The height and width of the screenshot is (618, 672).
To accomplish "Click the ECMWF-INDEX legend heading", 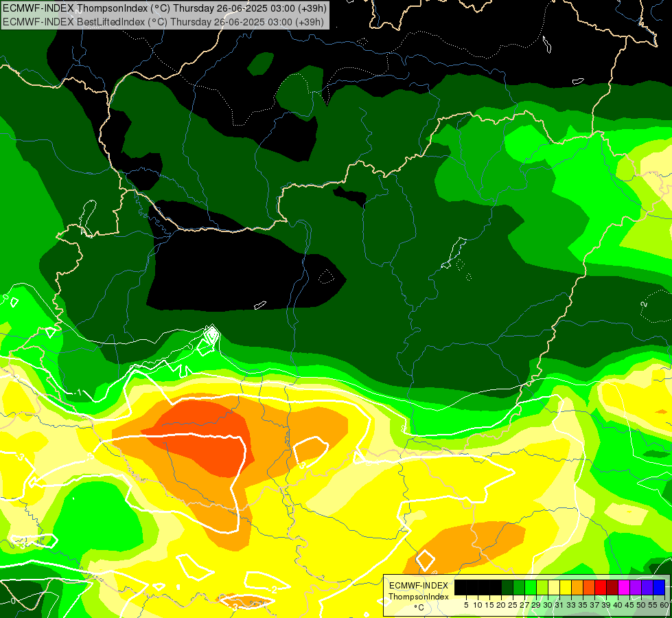I will (x=419, y=586).
